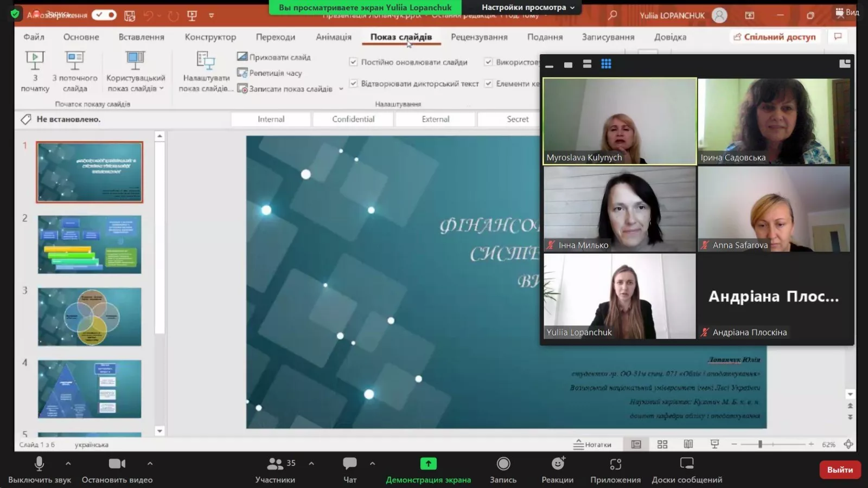868x488 pixels.
Task: Uncheck keep slides updated checkbox
Action: click(x=353, y=62)
